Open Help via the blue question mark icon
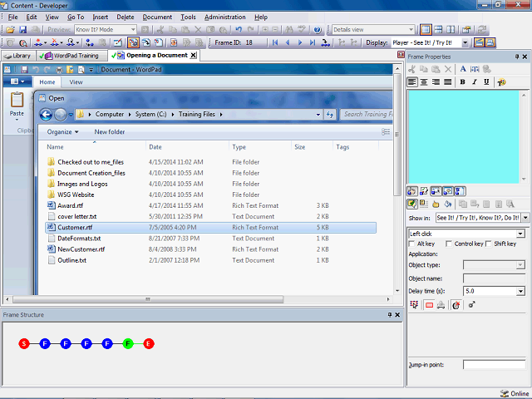This screenshot has height=399, width=532. [318, 30]
